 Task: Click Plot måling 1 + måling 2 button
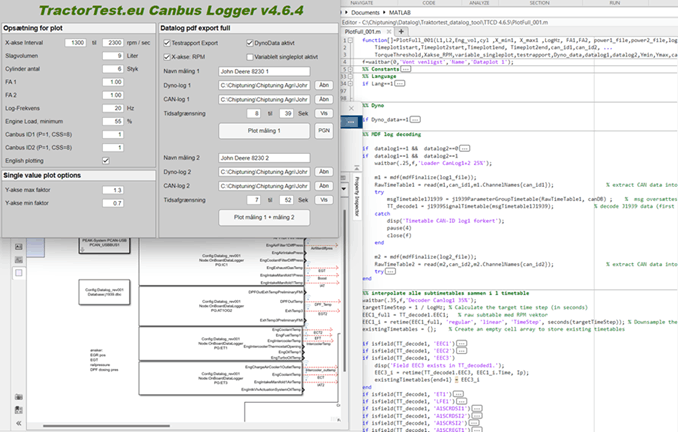(264, 217)
